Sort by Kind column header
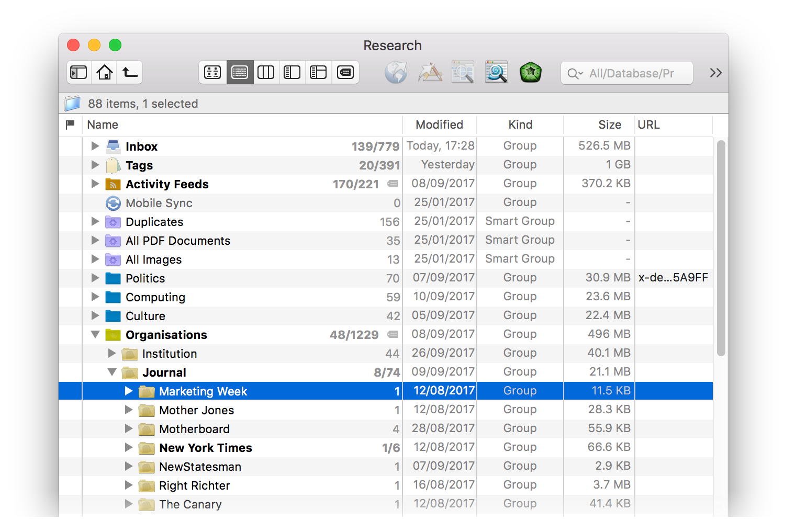 click(520, 124)
